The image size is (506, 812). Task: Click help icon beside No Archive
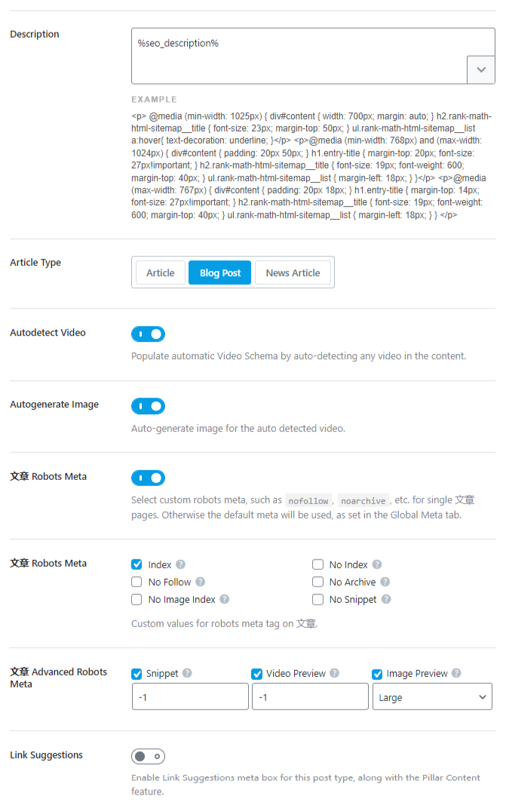coord(385,582)
